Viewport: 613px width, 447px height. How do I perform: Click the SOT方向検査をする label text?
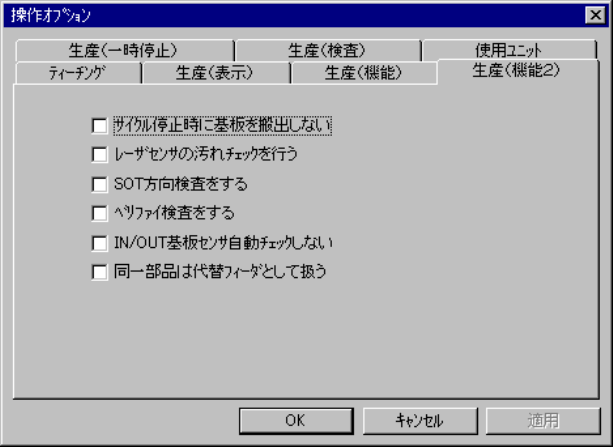coord(181,184)
